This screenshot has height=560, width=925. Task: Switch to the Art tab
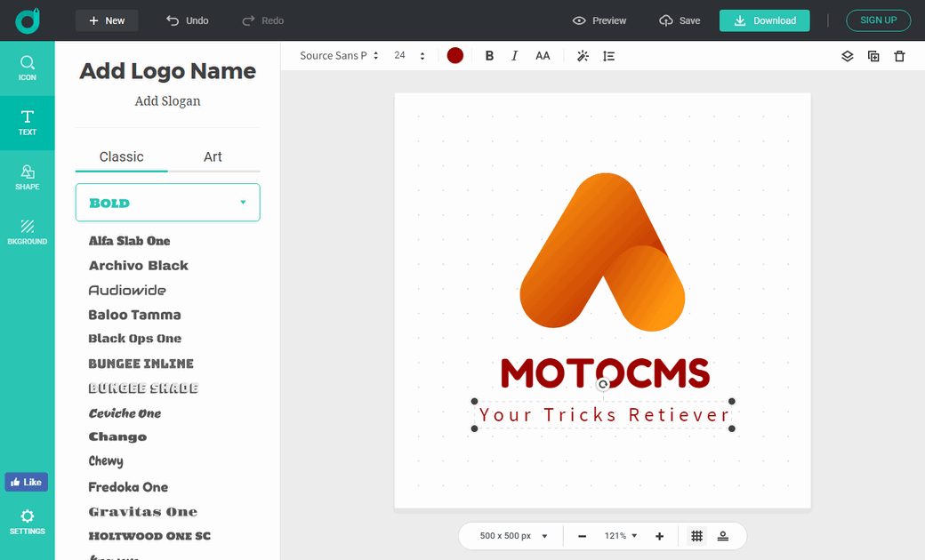(x=213, y=156)
